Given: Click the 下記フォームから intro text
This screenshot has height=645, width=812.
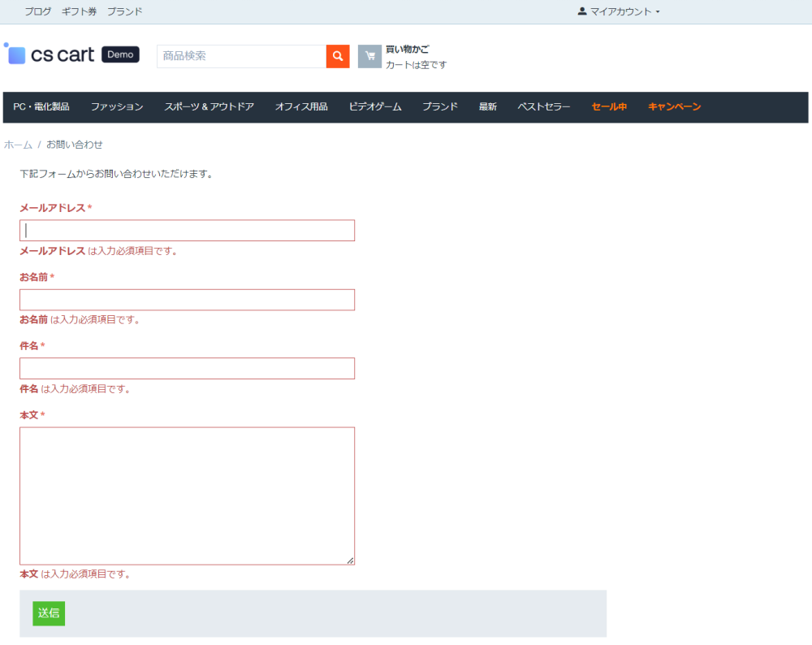Looking at the screenshot, I should coord(116,174).
